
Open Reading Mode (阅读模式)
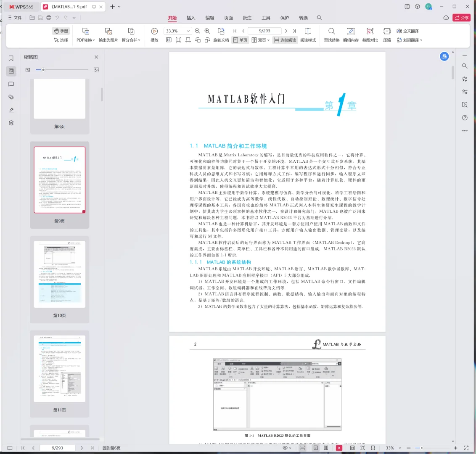(x=308, y=35)
